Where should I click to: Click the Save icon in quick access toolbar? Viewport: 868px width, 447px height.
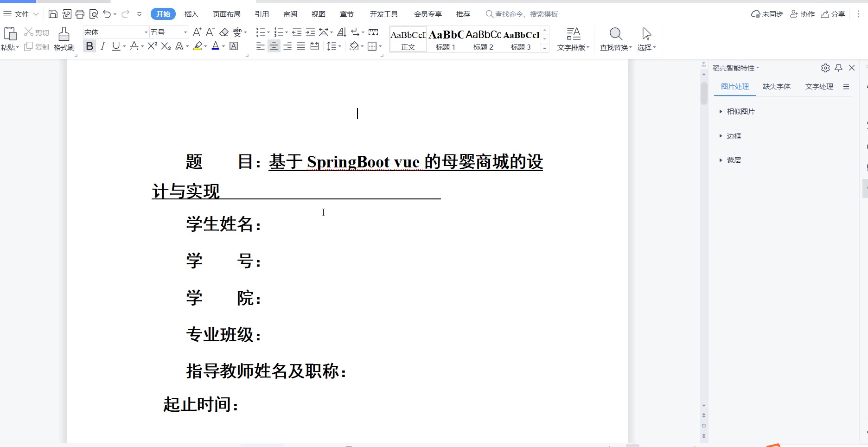(53, 14)
